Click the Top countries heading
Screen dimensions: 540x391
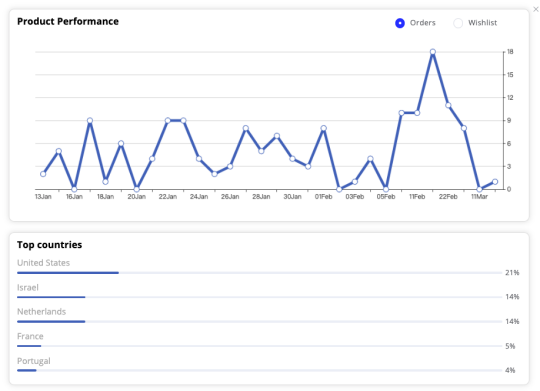click(50, 245)
